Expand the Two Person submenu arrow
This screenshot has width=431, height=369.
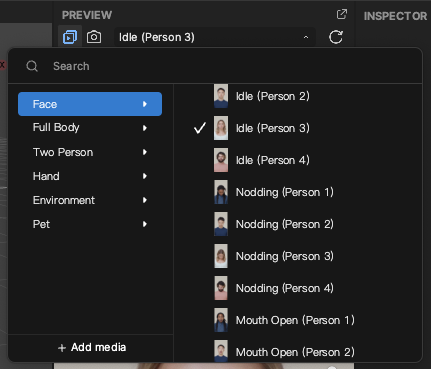click(x=145, y=152)
